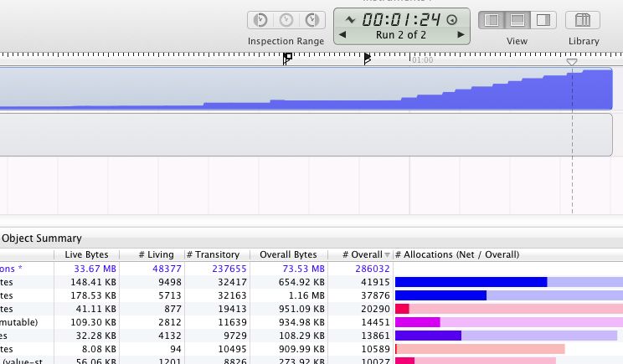Click the 48377 living total cell
This screenshot has width=623, height=364.
[167, 269]
